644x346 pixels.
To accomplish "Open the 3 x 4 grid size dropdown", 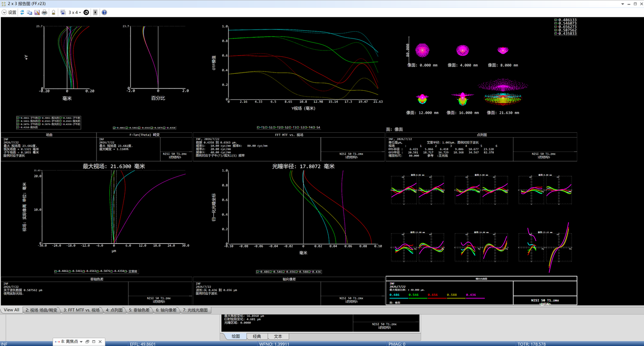I will point(75,13).
